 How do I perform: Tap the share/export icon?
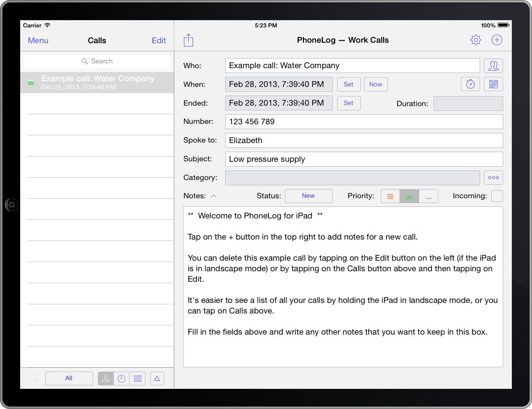[188, 40]
